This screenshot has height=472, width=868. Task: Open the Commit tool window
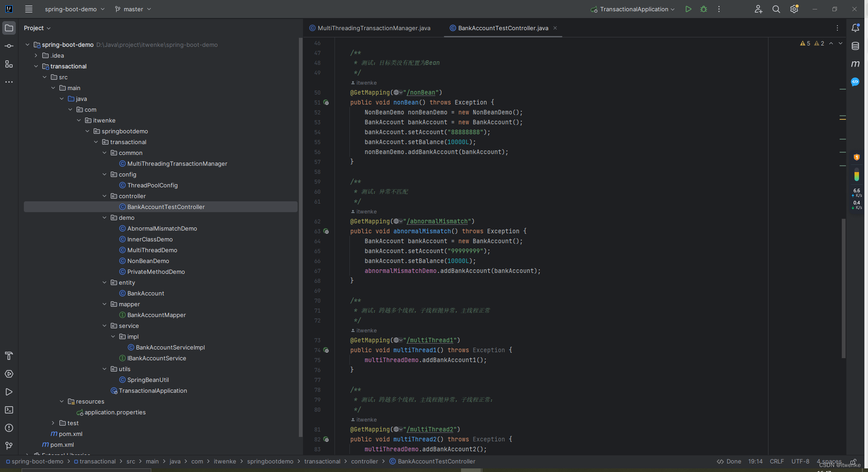pos(9,46)
